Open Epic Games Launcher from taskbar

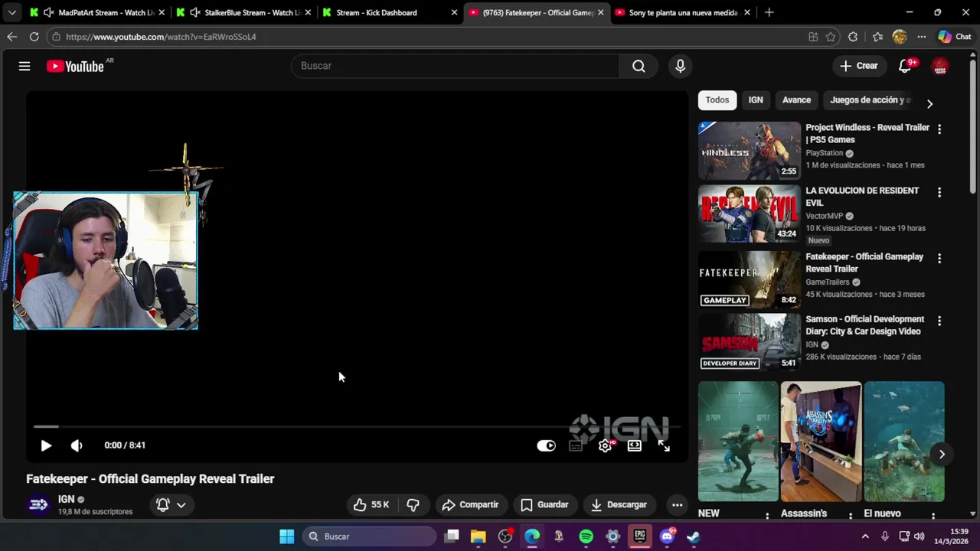pyautogui.click(x=639, y=536)
